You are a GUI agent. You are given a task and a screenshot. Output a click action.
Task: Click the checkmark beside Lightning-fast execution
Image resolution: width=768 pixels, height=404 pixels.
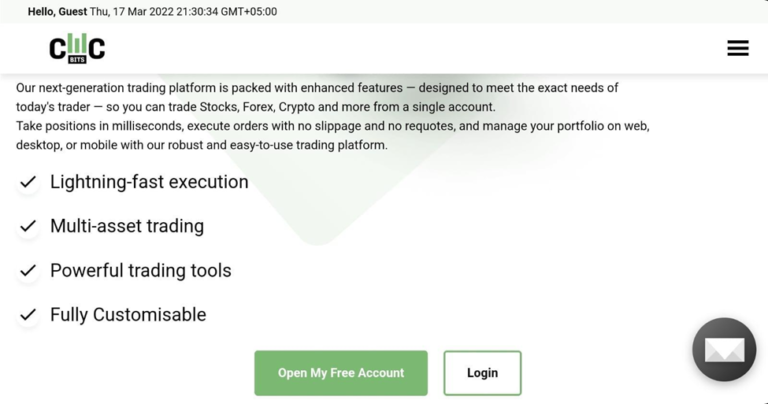tap(28, 182)
